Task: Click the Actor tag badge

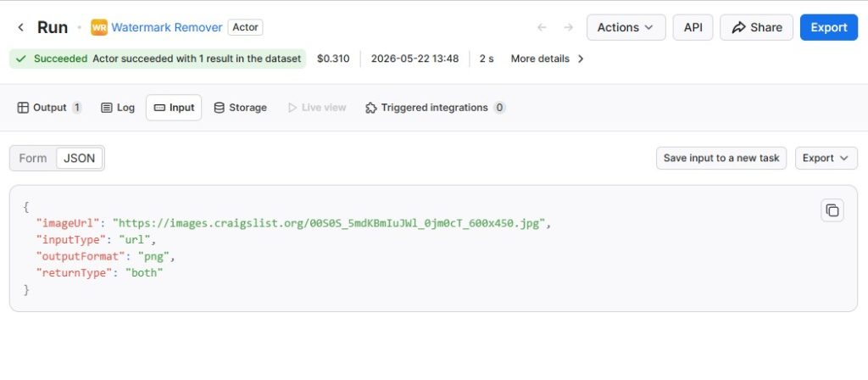Action: click(245, 27)
